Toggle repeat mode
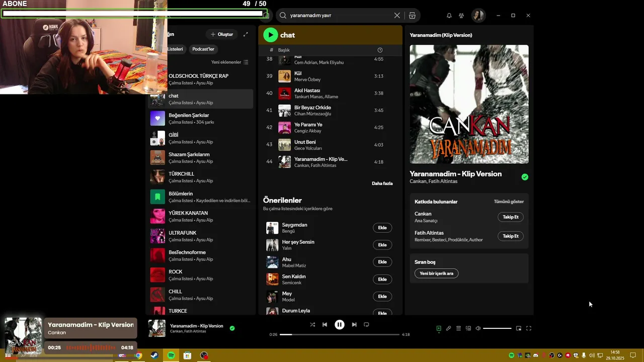 click(x=366, y=325)
